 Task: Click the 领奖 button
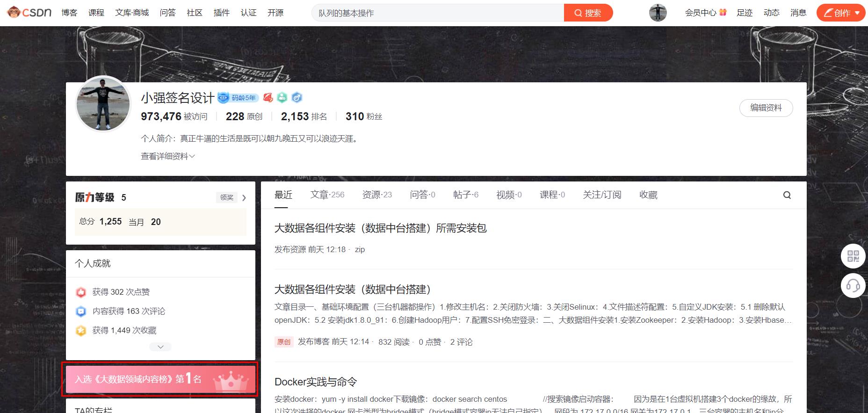pyautogui.click(x=227, y=198)
